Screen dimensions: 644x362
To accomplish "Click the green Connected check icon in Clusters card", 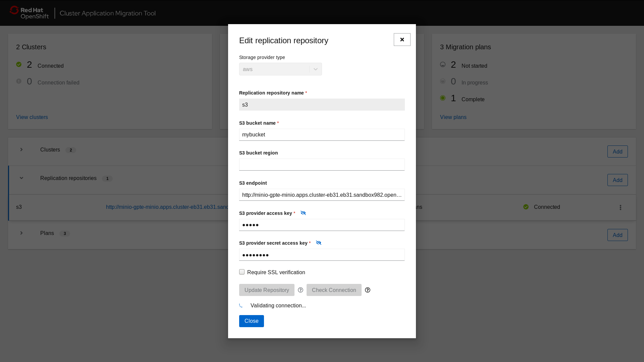I will [19, 64].
